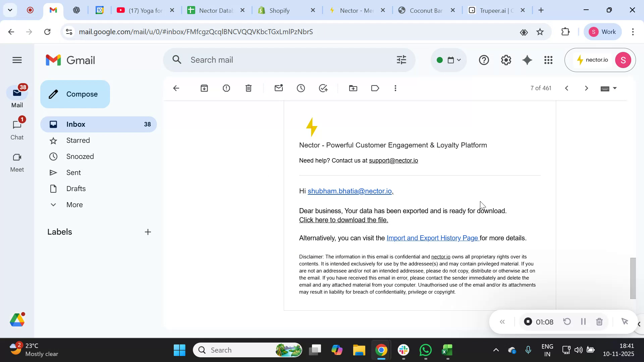Open the Google apps grid
This screenshot has height=362, width=644.
tap(548, 60)
